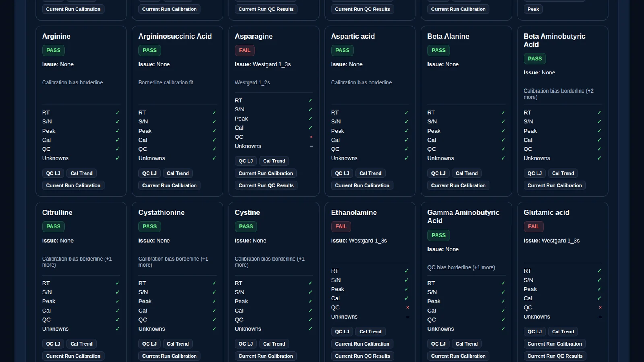Open QC LJ chart for Argininosuccinic Acid

click(x=149, y=173)
